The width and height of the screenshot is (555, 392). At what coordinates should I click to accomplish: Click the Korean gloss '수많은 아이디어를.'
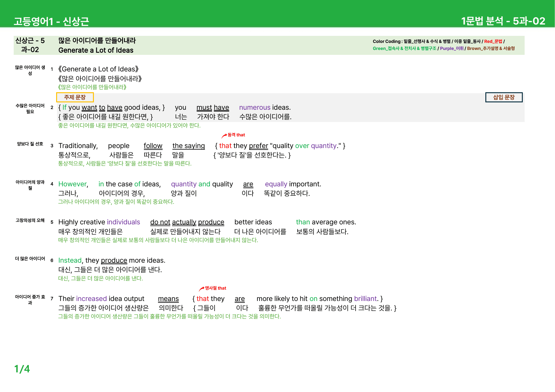point(265,116)
